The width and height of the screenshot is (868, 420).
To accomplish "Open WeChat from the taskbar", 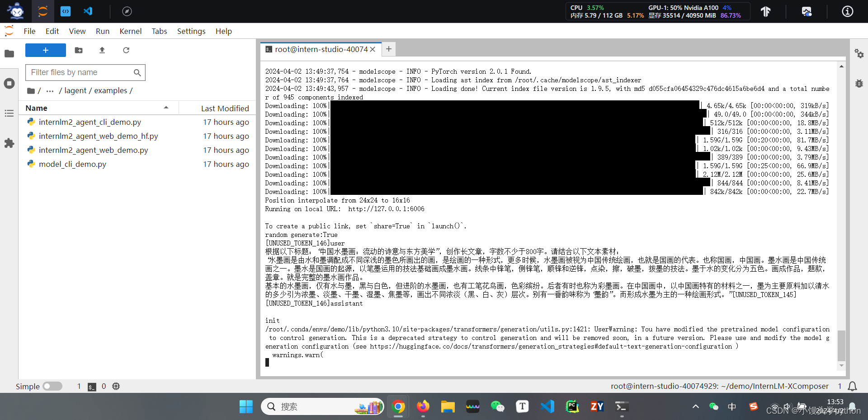I will [x=497, y=406].
